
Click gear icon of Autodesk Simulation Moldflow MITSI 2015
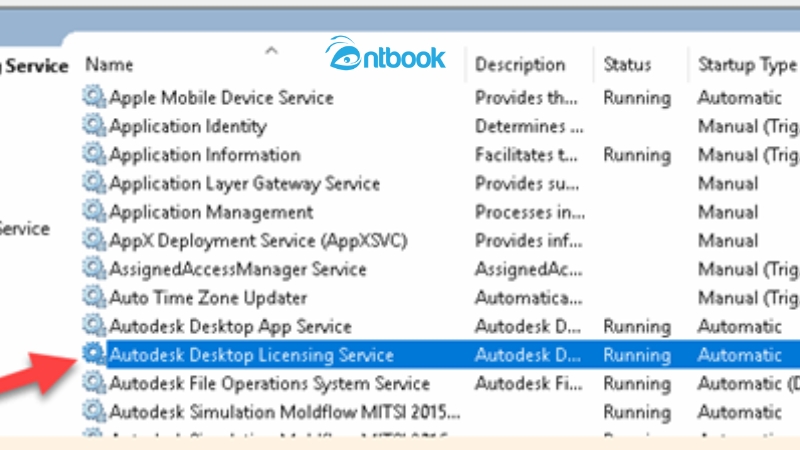click(x=94, y=411)
